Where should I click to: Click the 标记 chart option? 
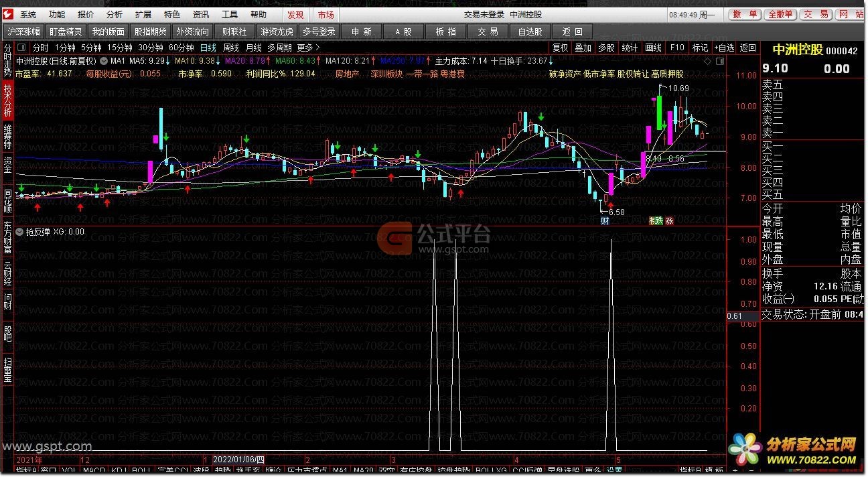[x=700, y=48]
